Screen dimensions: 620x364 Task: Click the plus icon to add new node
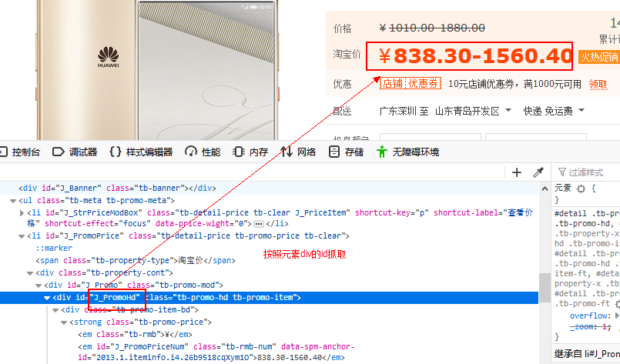pyautogui.click(x=516, y=172)
